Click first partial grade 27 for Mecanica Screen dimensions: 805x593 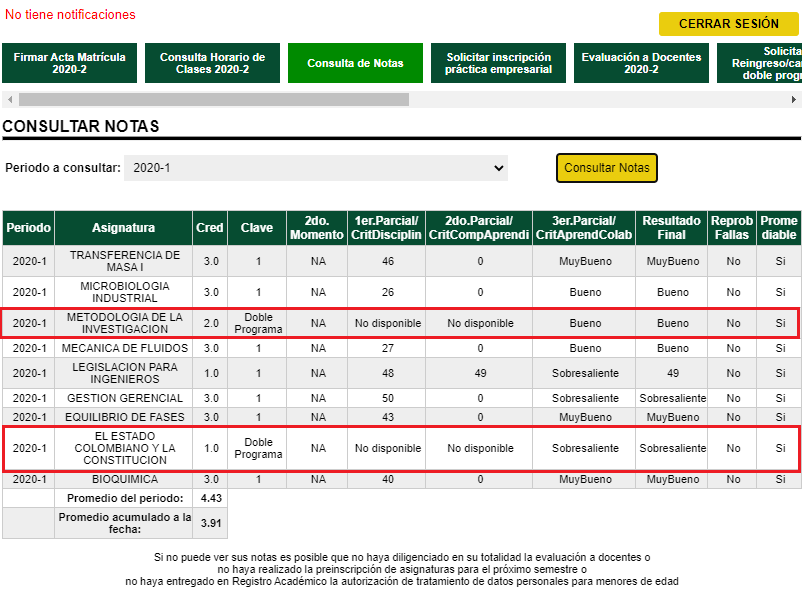[388, 348]
